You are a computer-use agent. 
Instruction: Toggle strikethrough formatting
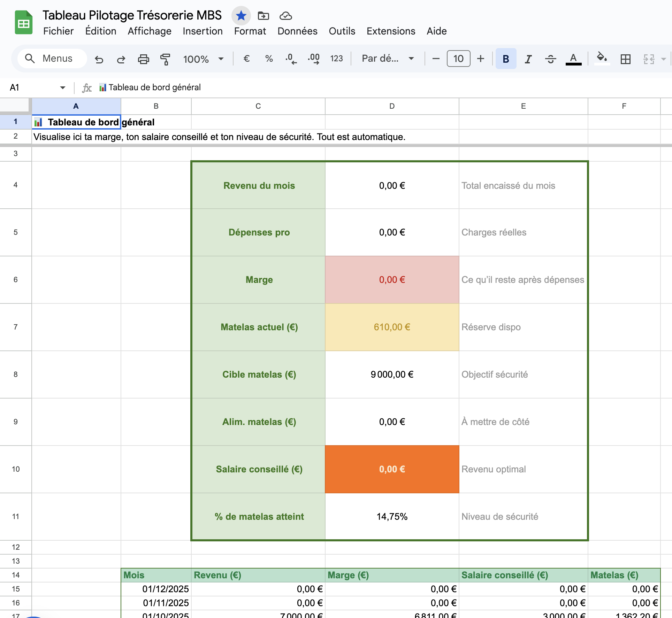tap(550, 59)
